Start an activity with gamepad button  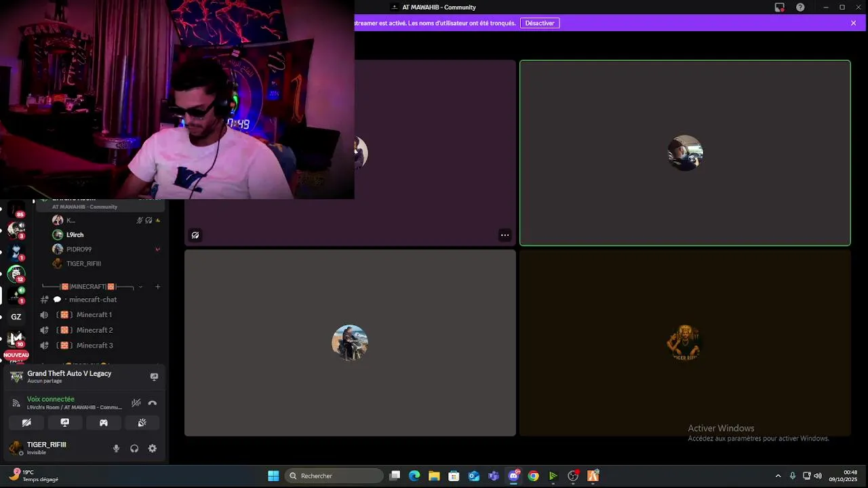[104, 422]
